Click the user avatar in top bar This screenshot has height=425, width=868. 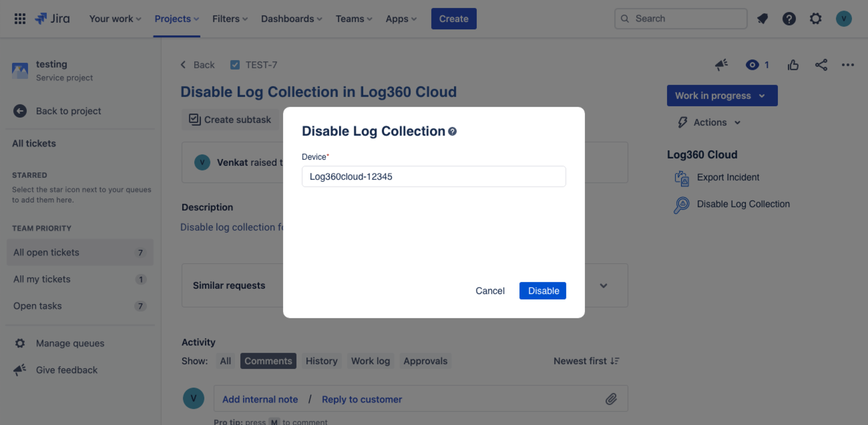[843, 18]
